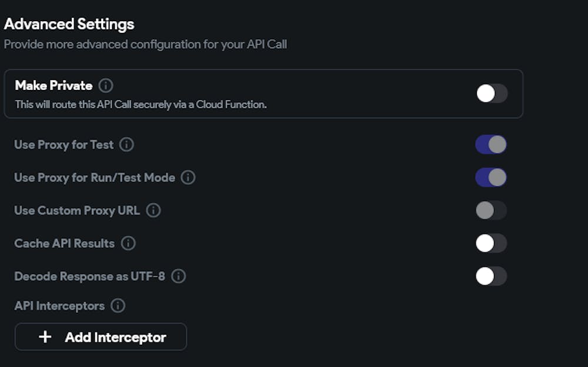Click the Decode Response as UTF-8 label
This screenshot has width=588, height=367.
(x=90, y=276)
